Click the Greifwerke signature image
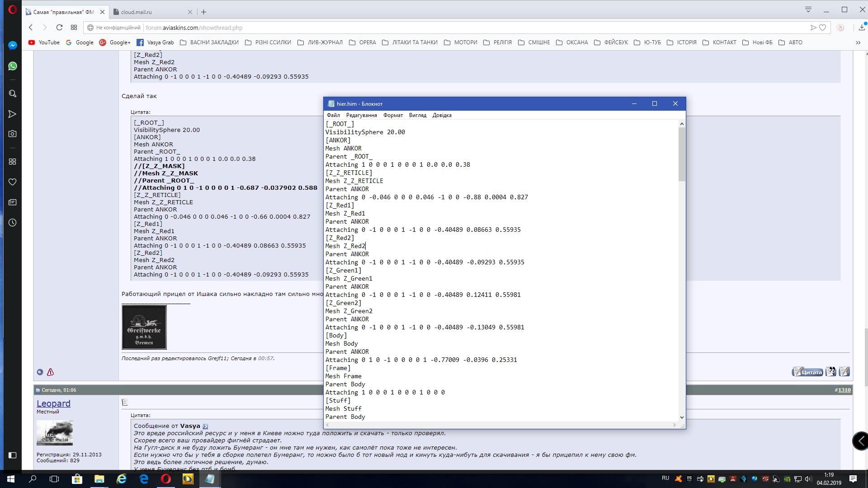 (144, 327)
